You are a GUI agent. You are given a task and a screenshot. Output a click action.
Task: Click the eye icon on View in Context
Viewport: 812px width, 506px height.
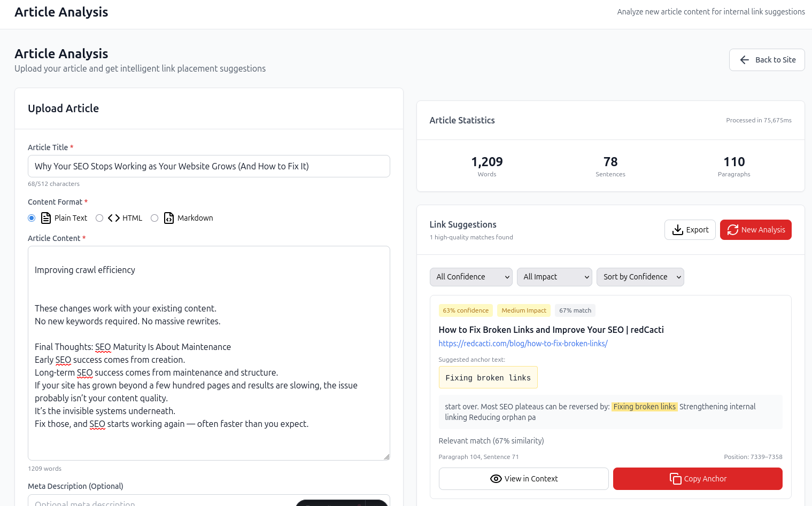pyautogui.click(x=496, y=479)
